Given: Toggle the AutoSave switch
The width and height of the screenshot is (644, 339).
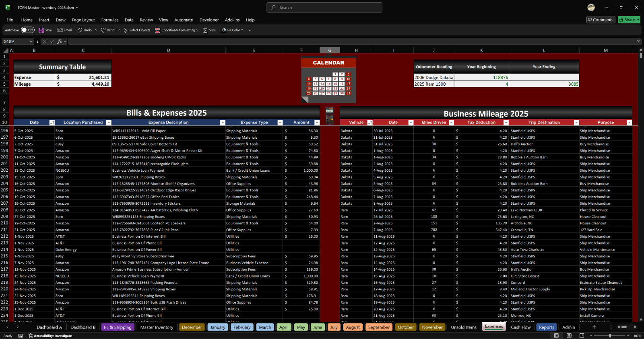Looking at the screenshot, I should pyautogui.click(x=27, y=30).
